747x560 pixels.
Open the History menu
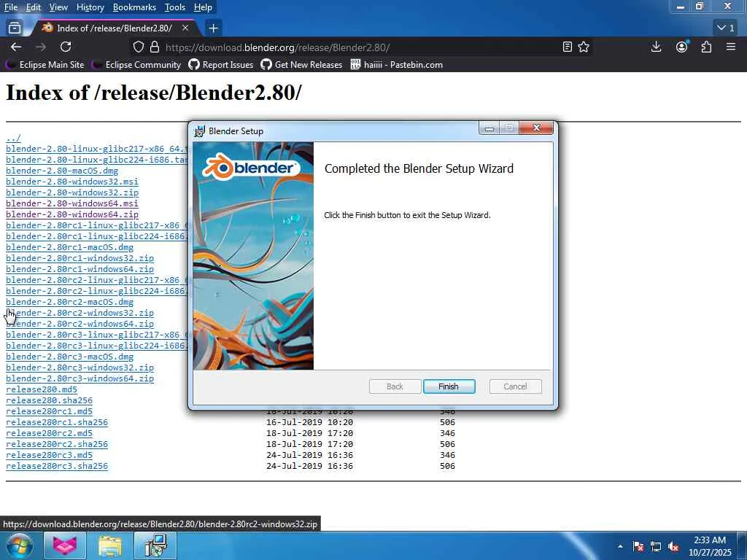[90, 7]
